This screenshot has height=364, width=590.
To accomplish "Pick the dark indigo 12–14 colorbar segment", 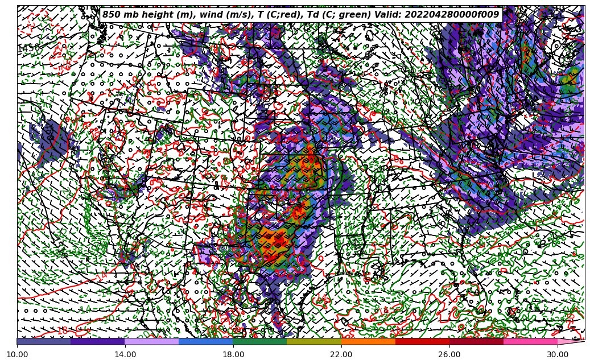I will [x=98, y=341].
